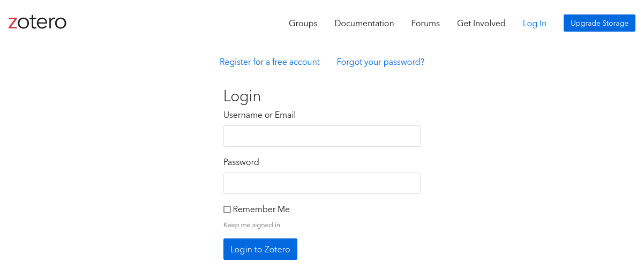Open Register for a free account link

click(269, 62)
